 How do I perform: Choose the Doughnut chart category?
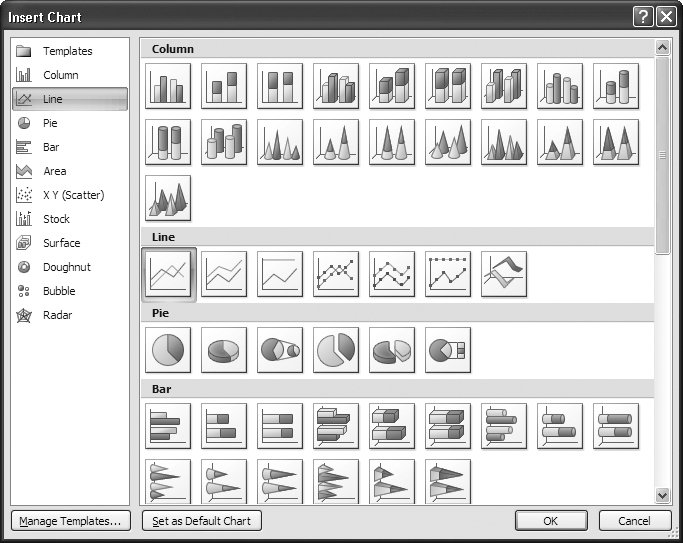66,267
